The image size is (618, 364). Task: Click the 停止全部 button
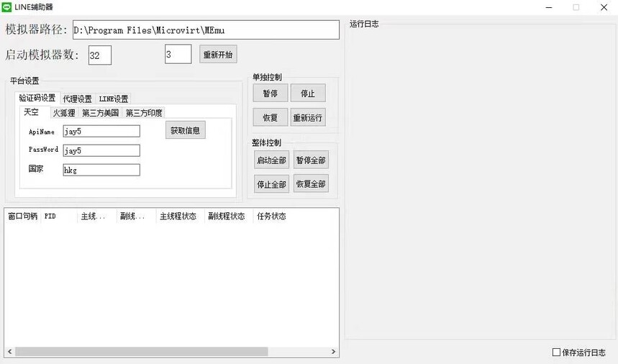[271, 184]
